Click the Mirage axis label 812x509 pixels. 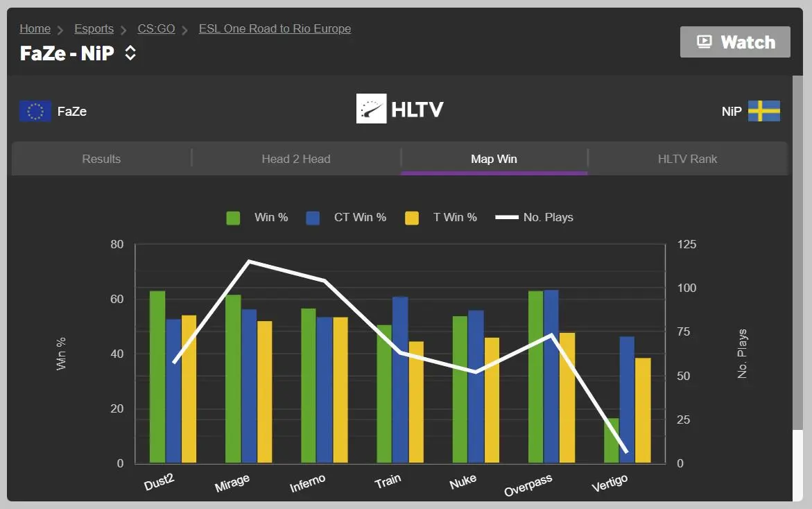[232, 483]
